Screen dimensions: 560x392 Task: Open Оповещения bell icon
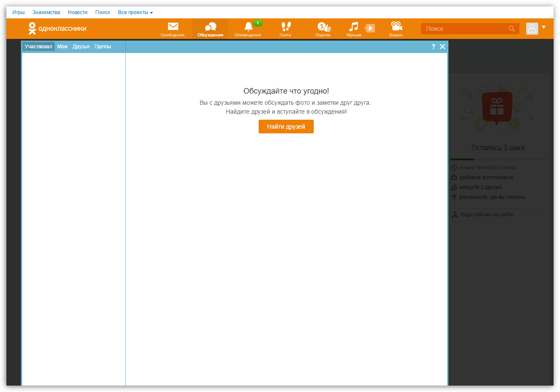click(x=248, y=27)
